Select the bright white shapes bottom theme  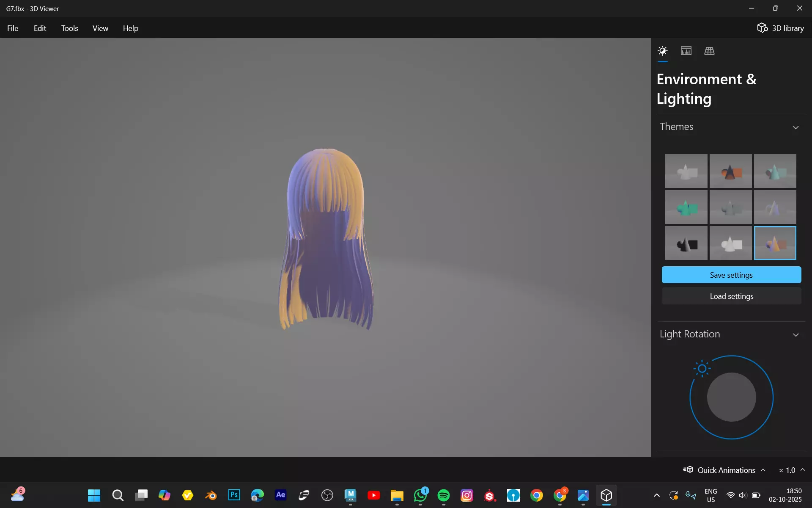[x=730, y=243]
